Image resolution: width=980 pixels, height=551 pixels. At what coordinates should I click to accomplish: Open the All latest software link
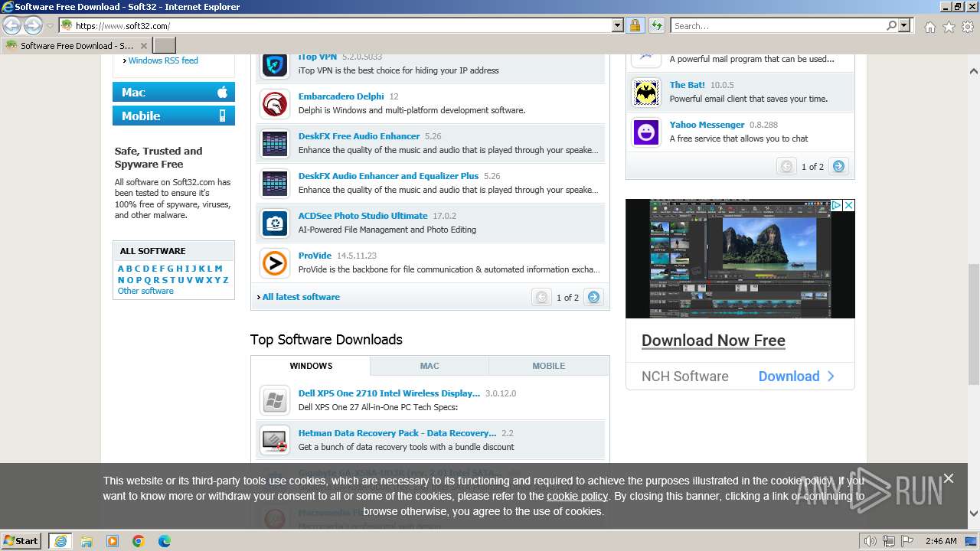tap(301, 297)
